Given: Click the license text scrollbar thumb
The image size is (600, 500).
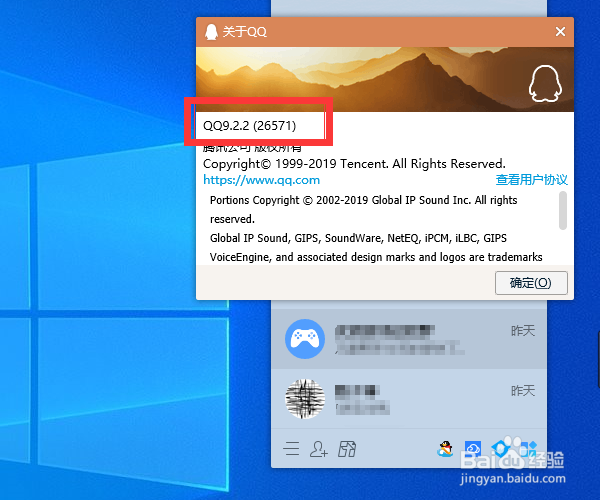Looking at the screenshot, I should 562,210.
